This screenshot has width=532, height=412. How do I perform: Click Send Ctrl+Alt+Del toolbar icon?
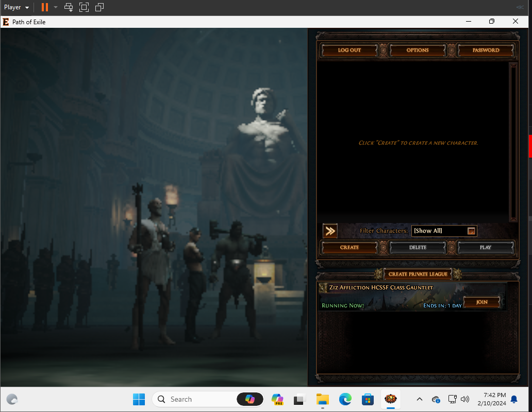(x=69, y=7)
